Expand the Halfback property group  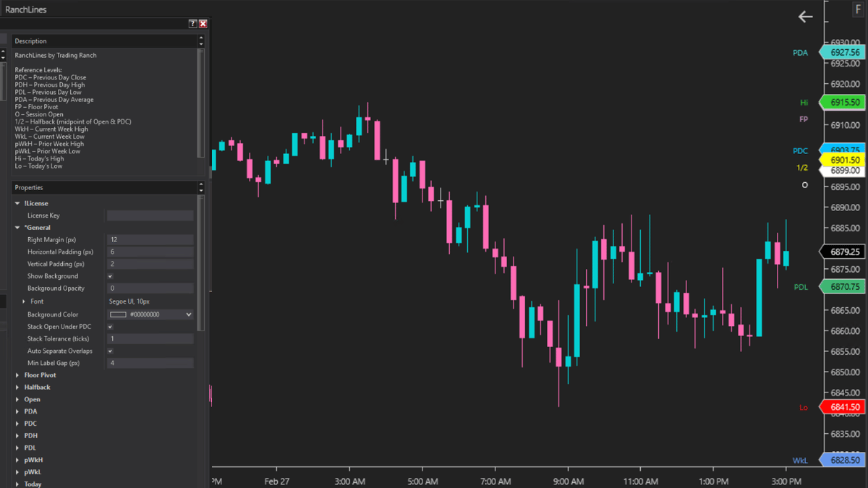pyautogui.click(x=17, y=388)
